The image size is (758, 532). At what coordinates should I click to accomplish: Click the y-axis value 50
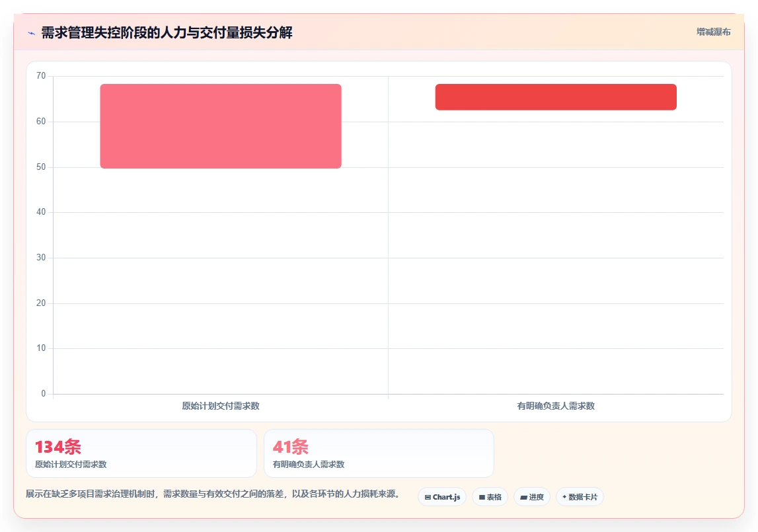tap(41, 167)
